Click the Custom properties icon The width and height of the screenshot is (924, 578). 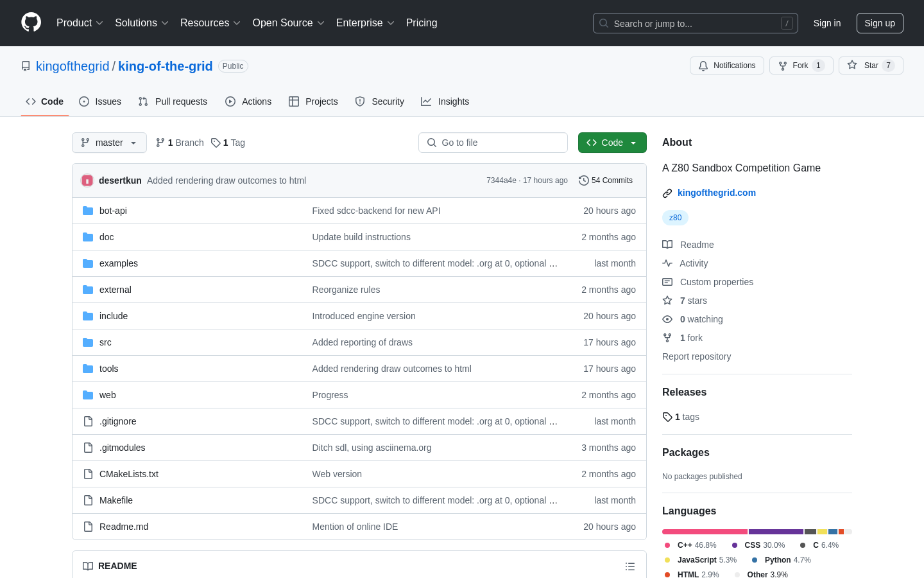click(667, 282)
